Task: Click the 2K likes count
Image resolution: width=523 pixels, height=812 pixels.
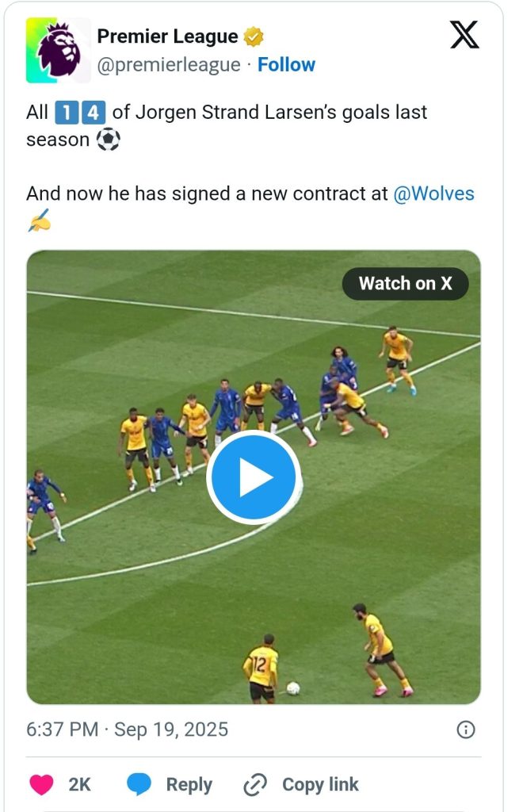Action: (x=79, y=784)
